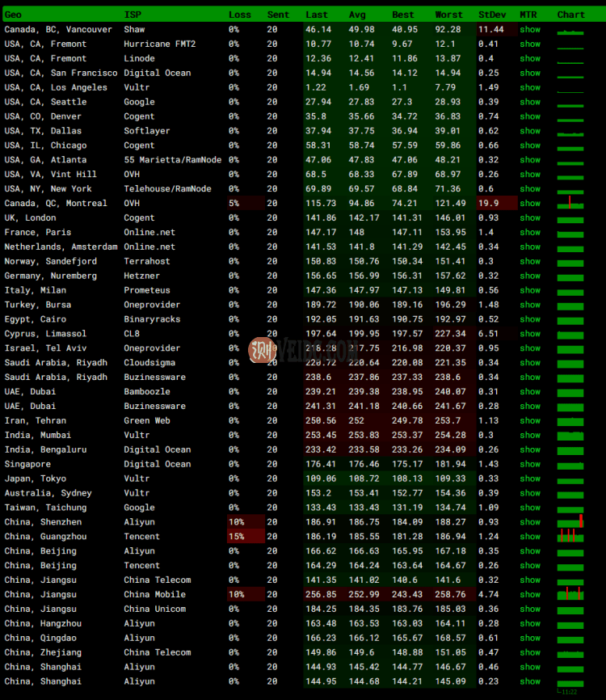Show MTR for Singapore Digital Ocean
The height and width of the screenshot is (700, 606).
tap(530, 464)
